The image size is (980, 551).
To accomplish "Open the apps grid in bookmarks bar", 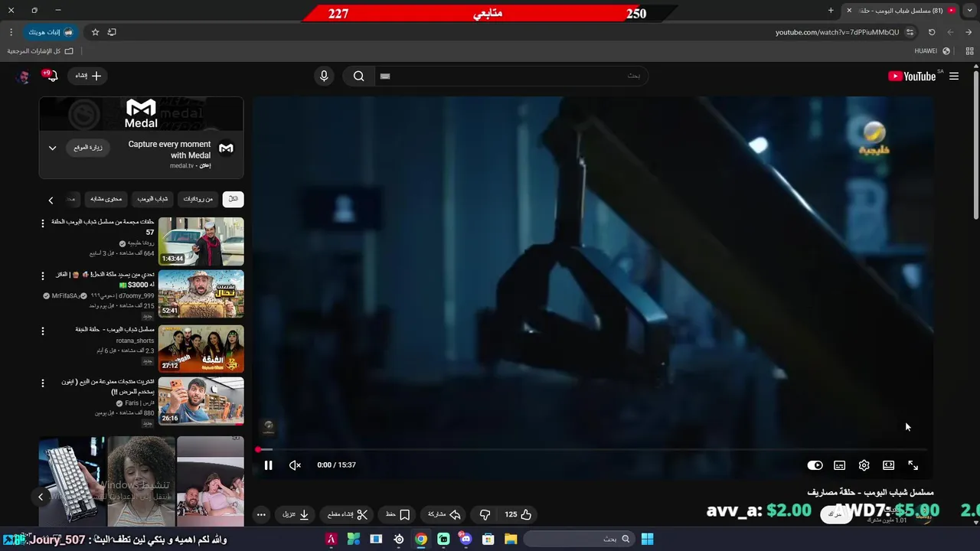I will tap(969, 51).
